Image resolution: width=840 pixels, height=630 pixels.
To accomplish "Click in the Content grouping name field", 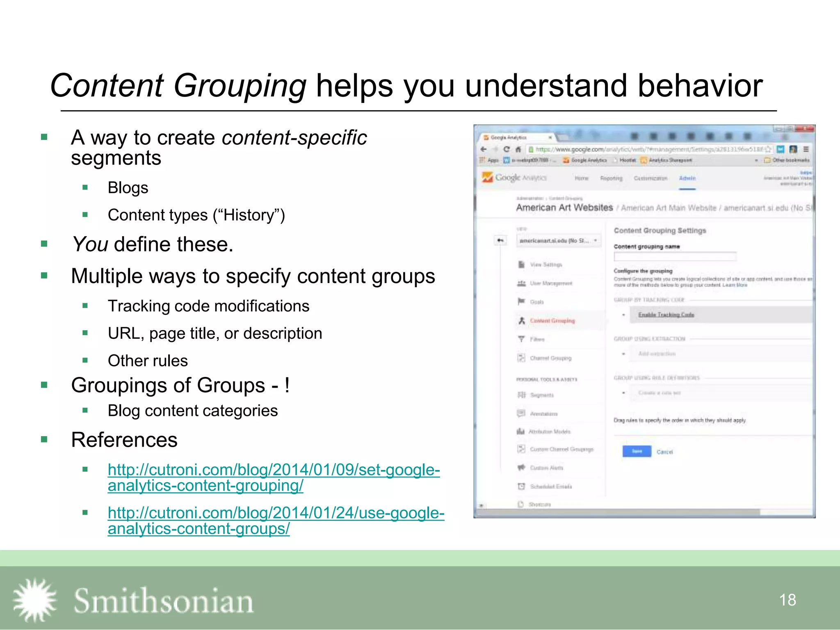I will [x=675, y=257].
